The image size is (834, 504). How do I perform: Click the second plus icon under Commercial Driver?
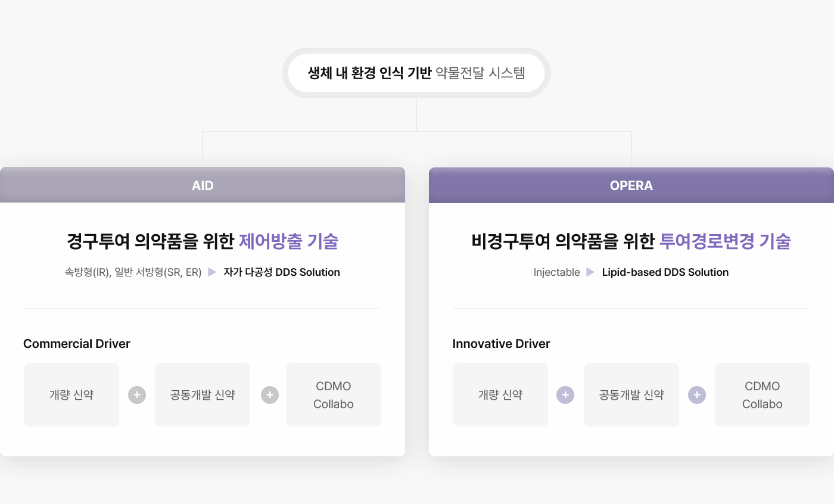click(x=270, y=395)
